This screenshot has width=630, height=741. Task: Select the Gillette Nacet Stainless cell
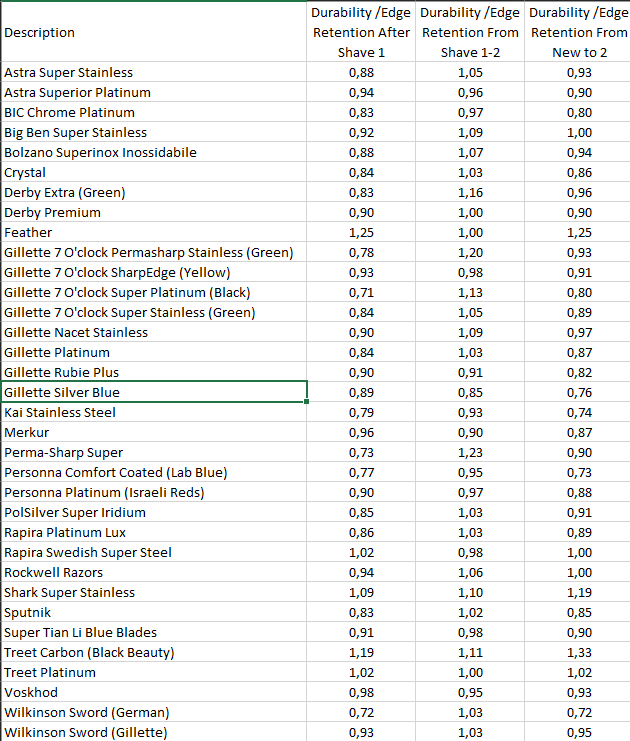pyautogui.click(x=154, y=332)
